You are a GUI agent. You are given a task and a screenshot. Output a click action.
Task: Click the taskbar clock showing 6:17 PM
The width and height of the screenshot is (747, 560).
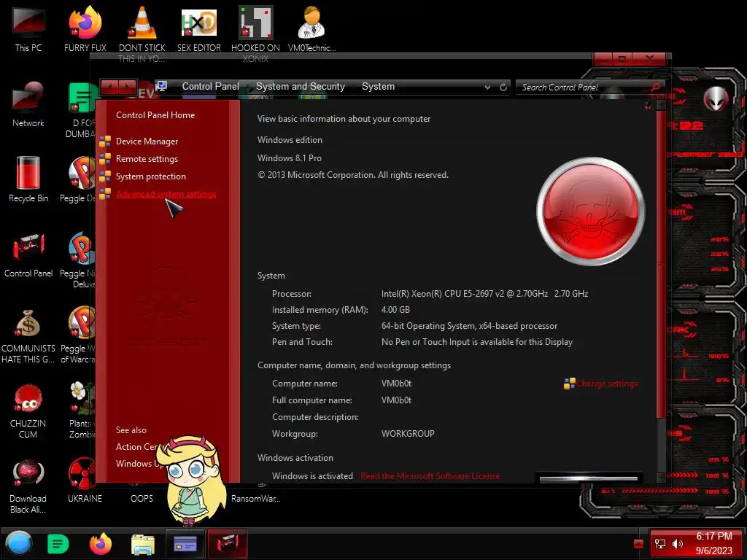click(x=713, y=543)
